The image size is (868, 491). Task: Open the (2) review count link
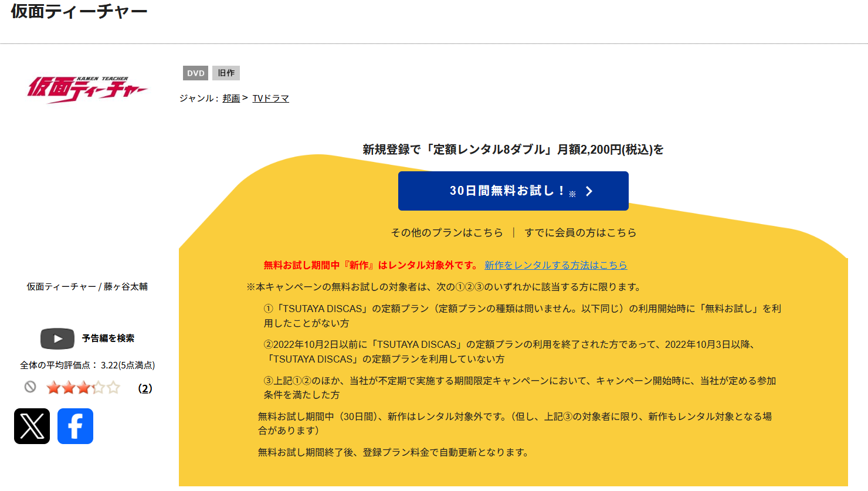(145, 388)
